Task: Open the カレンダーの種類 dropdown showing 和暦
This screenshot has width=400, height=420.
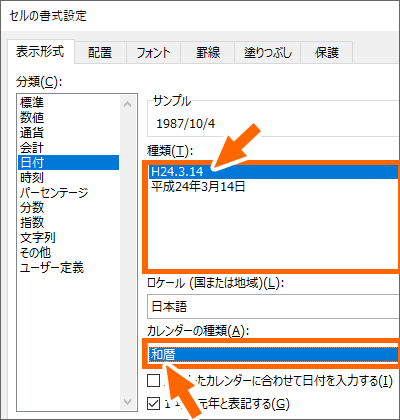Action: pyautogui.click(x=273, y=355)
